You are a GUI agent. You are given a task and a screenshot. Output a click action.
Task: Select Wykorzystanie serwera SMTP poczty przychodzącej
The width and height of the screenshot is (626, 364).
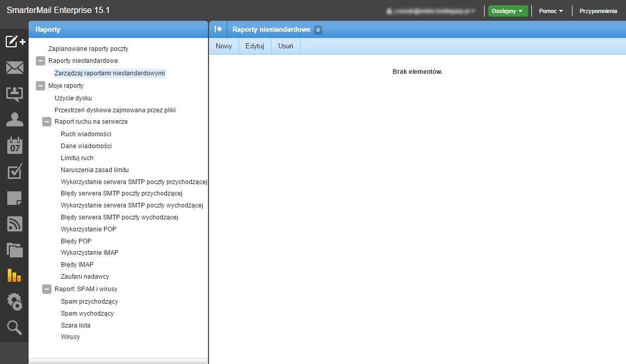[134, 182]
